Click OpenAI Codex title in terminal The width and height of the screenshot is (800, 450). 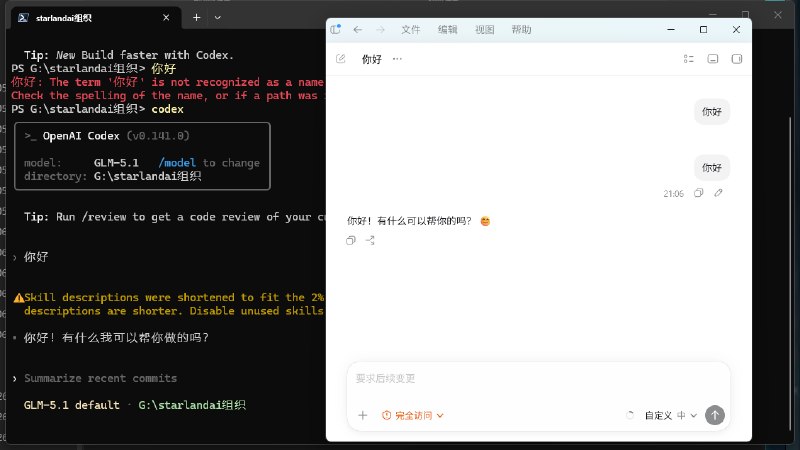81,136
